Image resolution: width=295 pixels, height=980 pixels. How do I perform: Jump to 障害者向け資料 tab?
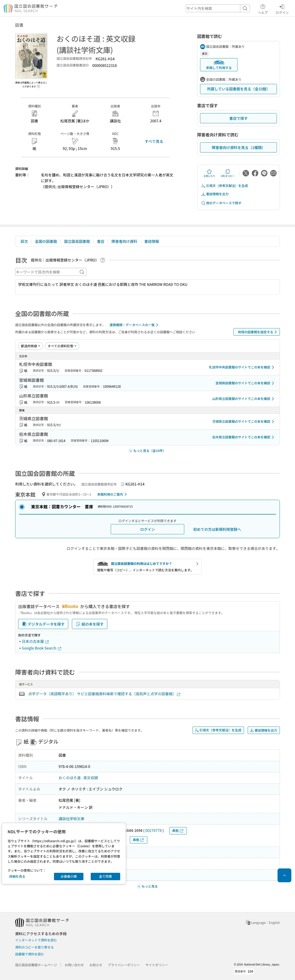pyautogui.click(x=124, y=241)
